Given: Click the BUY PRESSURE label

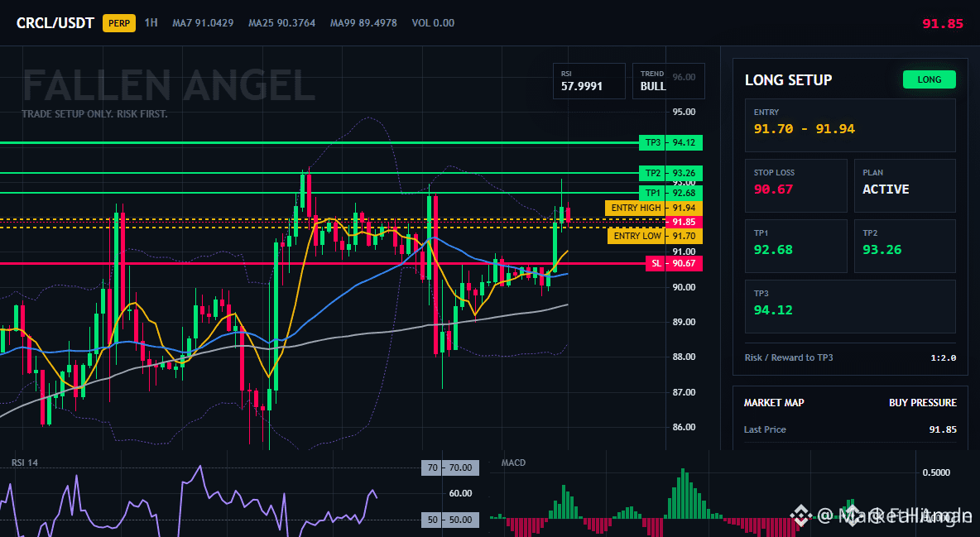Looking at the screenshot, I should click(x=923, y=403).
